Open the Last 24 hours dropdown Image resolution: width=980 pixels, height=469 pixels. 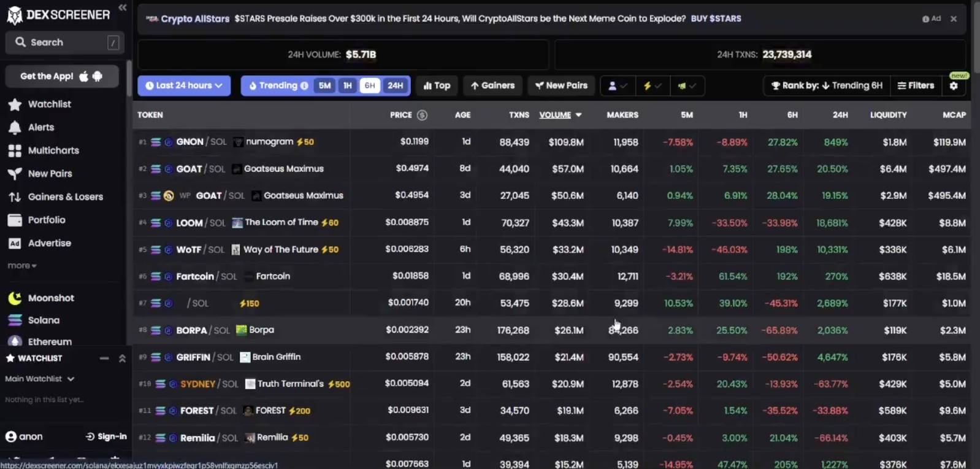184,86
